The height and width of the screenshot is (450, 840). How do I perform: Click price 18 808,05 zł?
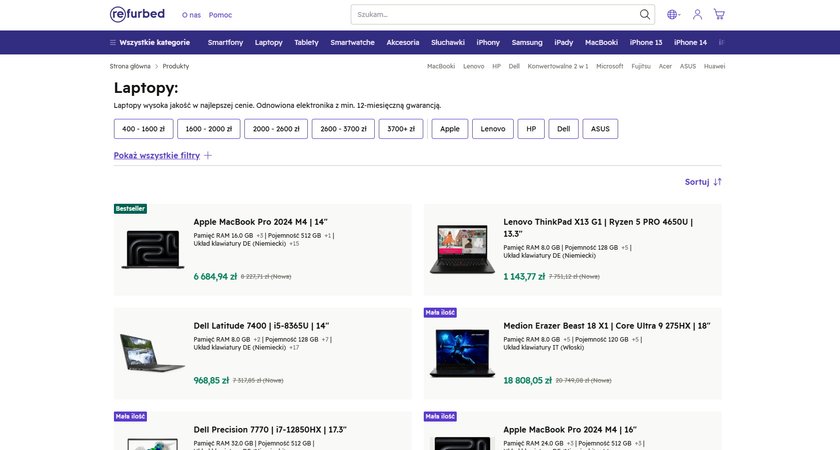click(527, 380)
